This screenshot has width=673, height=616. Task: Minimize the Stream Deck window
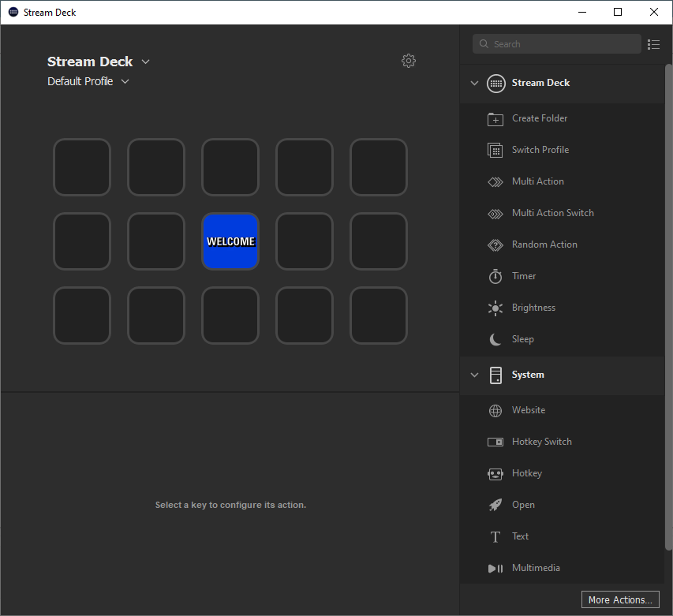pos(582,12)
